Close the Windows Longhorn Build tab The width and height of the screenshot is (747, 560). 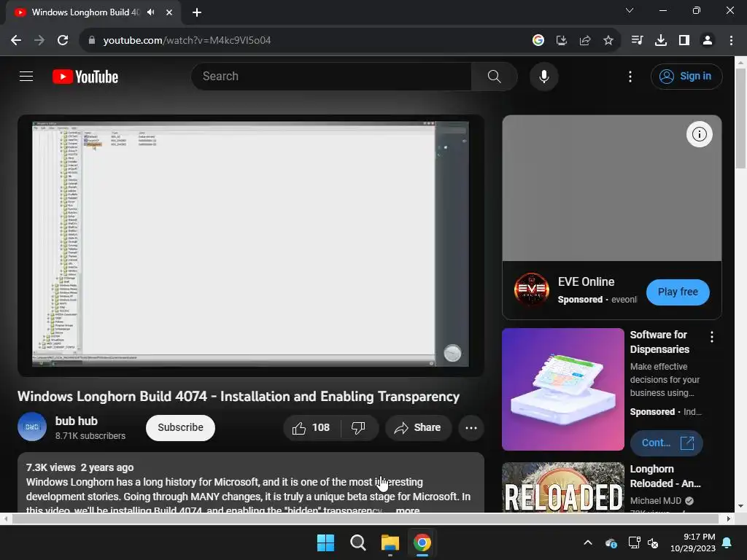point(169,12)
